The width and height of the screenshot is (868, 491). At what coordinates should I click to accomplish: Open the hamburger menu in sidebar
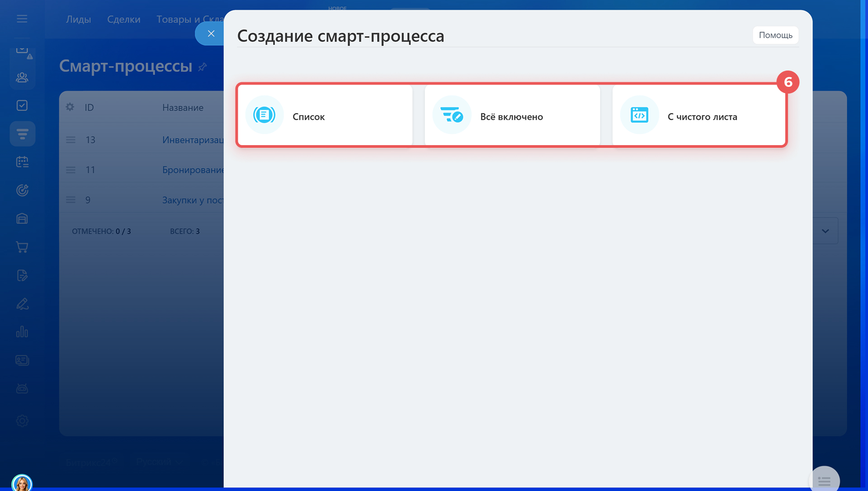click(x=22, y=19)
